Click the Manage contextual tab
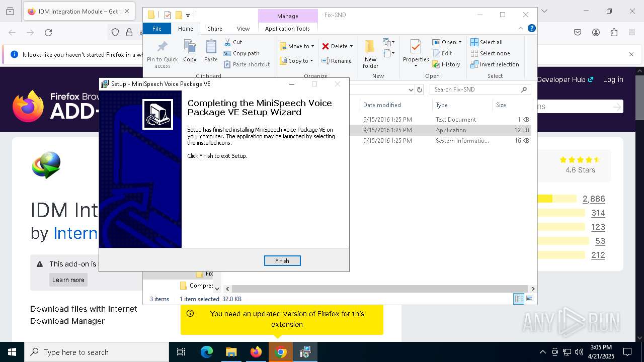 tap(288, 16)
